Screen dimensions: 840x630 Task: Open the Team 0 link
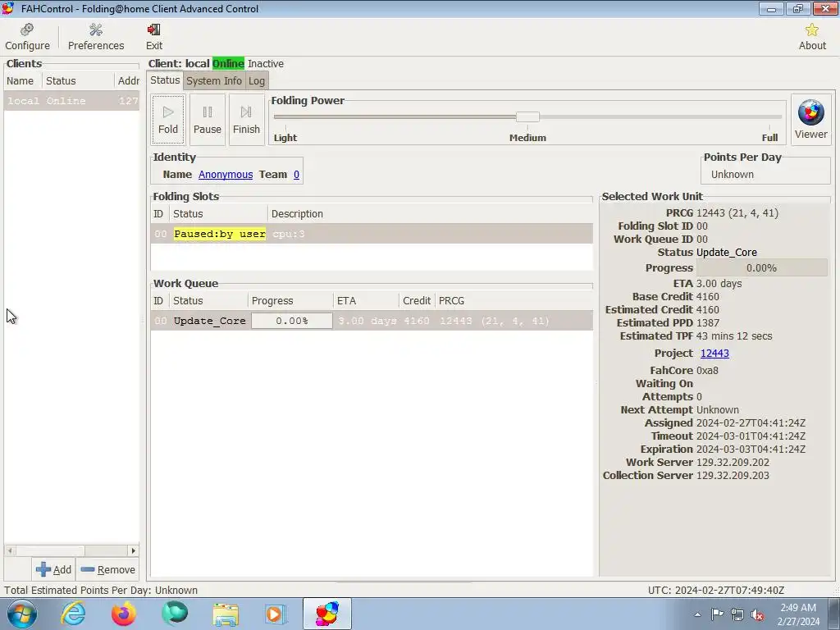click(x=296, y=175)
